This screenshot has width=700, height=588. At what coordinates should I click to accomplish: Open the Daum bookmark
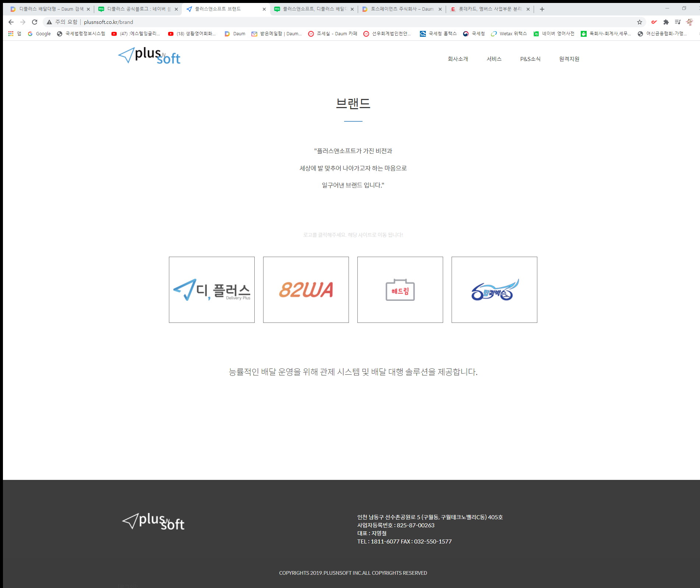tap(235, 33)
